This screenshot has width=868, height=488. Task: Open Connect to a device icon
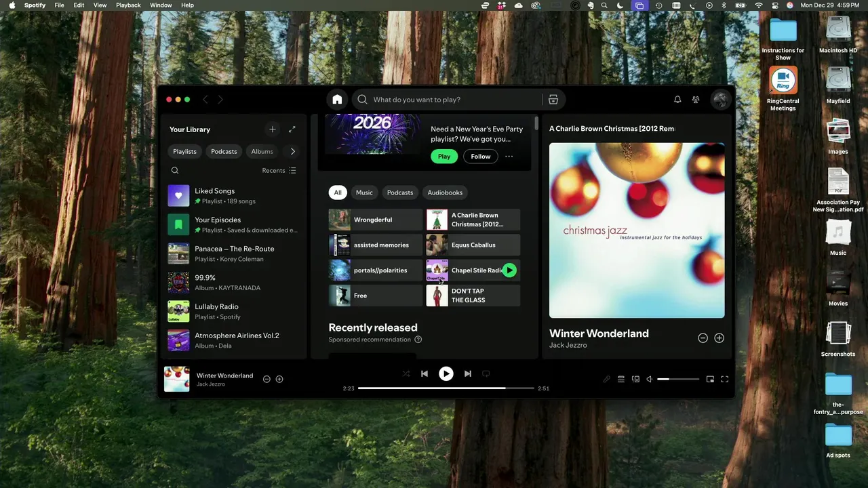(635, 380)
